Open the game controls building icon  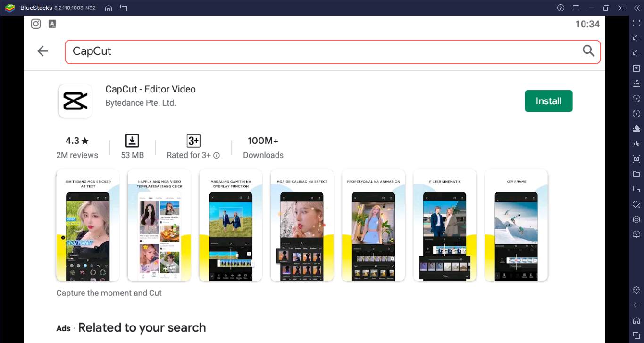click(x=636, y=129)
